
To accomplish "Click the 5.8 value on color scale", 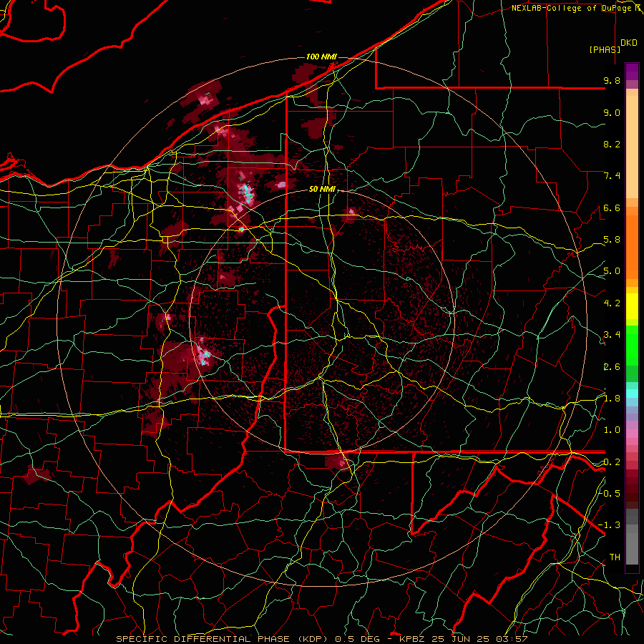I will 612,240.
